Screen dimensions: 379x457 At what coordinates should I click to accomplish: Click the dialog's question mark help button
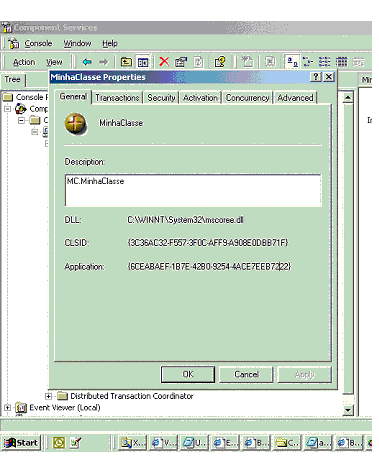coord(315,77)
